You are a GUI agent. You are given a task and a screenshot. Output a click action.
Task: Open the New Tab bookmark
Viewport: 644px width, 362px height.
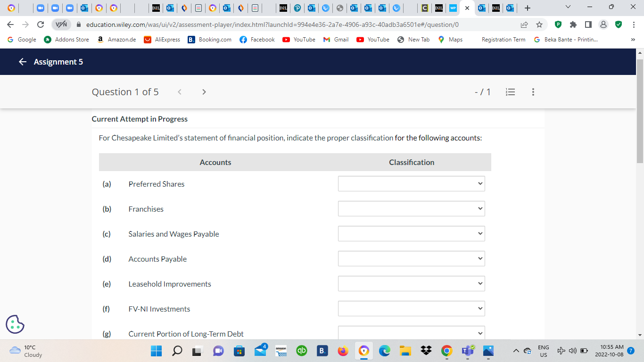pos(413,40)
